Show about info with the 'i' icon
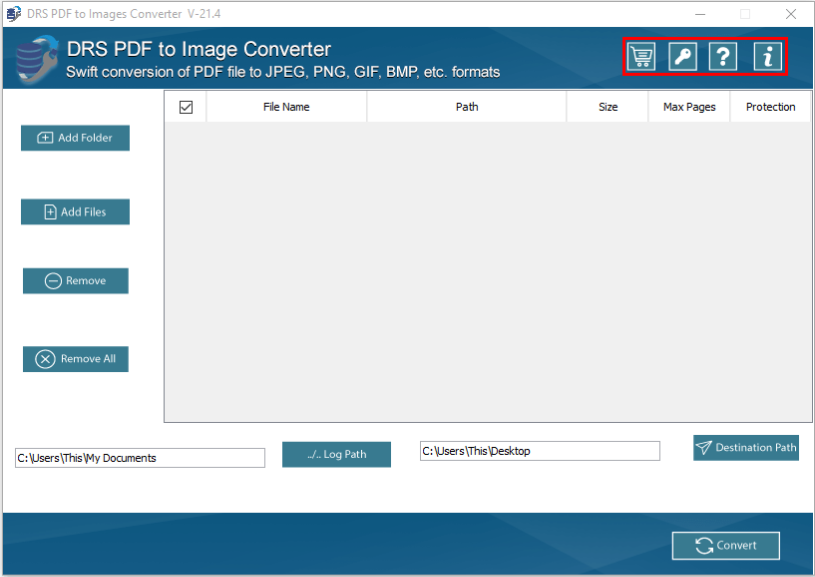This screenshot has width=815, height=577. click(x=768, y=56)
